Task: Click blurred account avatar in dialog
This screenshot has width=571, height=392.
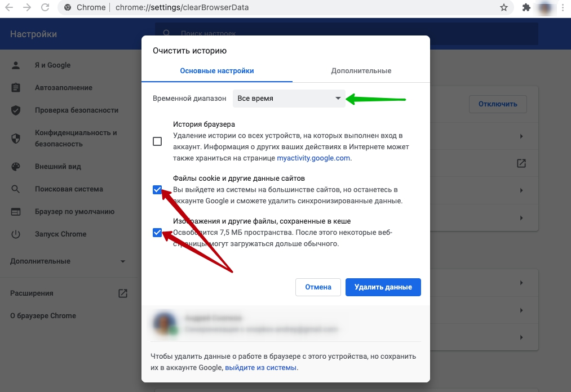Action: 165,323
